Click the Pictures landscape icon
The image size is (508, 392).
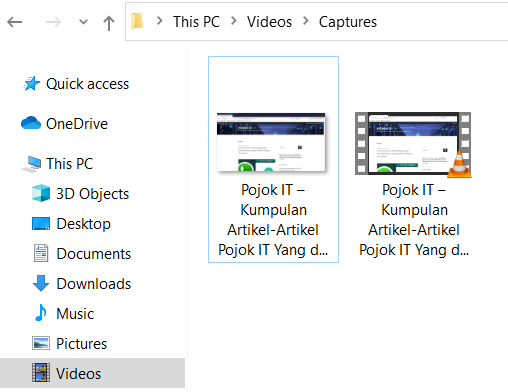[41, 343]
